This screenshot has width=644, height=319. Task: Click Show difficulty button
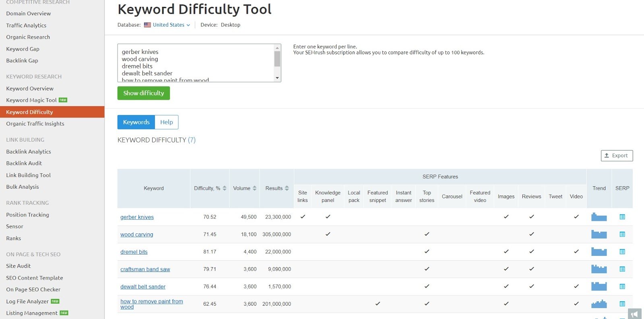[144, 93]
